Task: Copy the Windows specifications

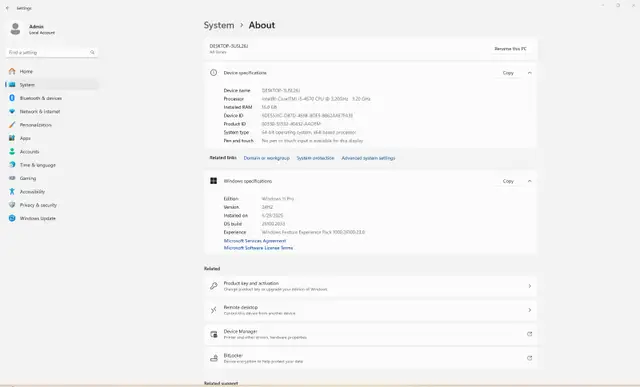Action: [x=508, y=181]
